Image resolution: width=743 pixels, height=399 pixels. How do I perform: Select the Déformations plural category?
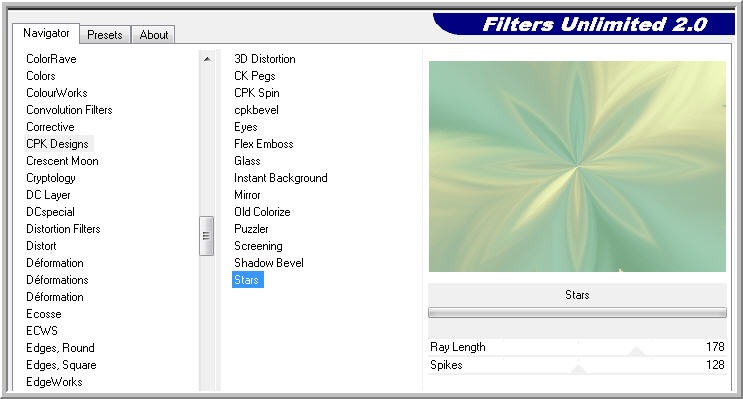pos(57,280)
